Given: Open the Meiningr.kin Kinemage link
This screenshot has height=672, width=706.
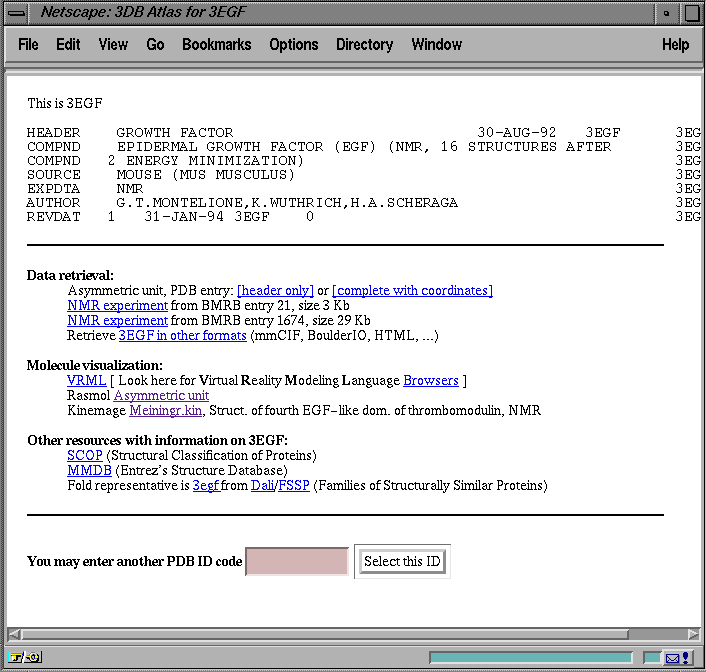Looking at the screenshot, I should tap(165, 410).
